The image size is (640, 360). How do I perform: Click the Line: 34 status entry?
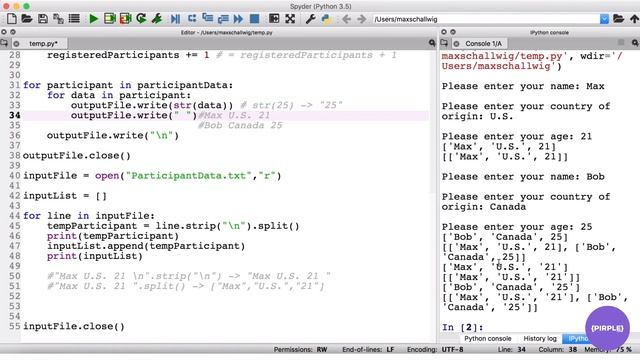tap(512, 350)
